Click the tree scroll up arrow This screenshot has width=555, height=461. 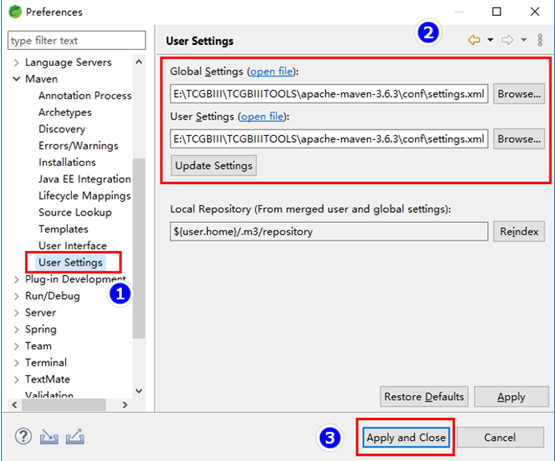click(139, 62)
